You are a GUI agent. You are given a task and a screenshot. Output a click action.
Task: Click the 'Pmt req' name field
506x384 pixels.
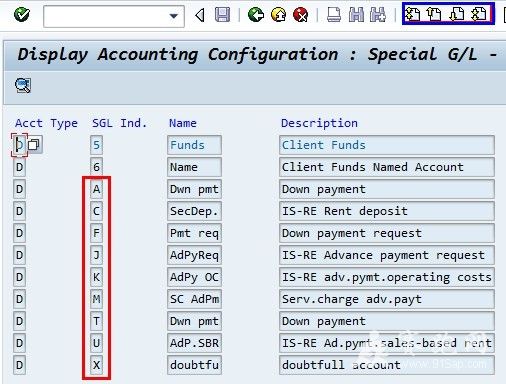tap(194, 233)
